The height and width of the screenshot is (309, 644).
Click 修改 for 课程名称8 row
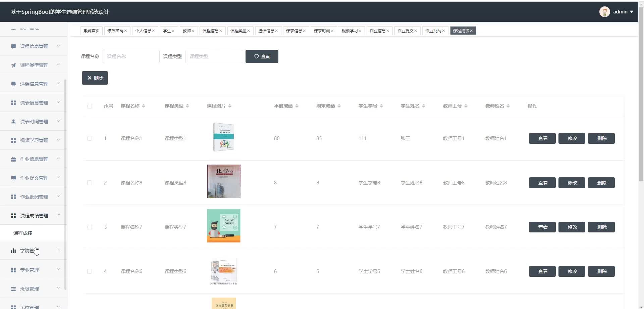point(572,183)
